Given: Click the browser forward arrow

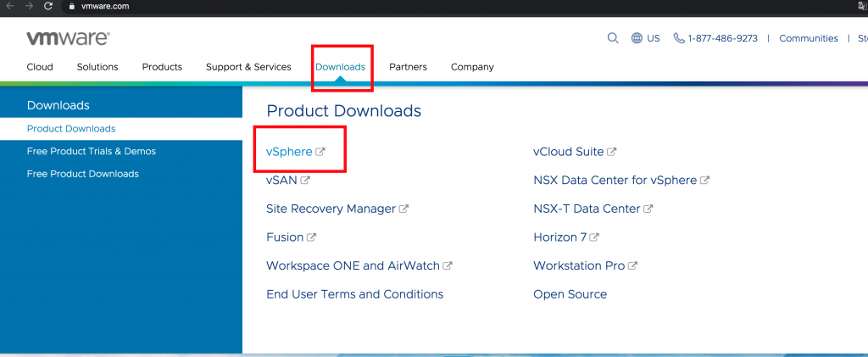Looking at the screenshot, I should click(x=28, y=6).
